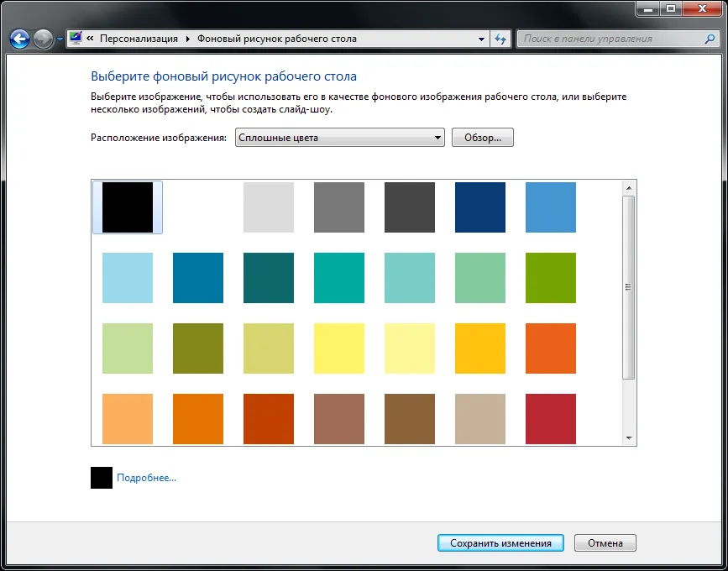
Task: Open recent pages dropdown beside navigation arrows
Action: click(x=60, y=39)
